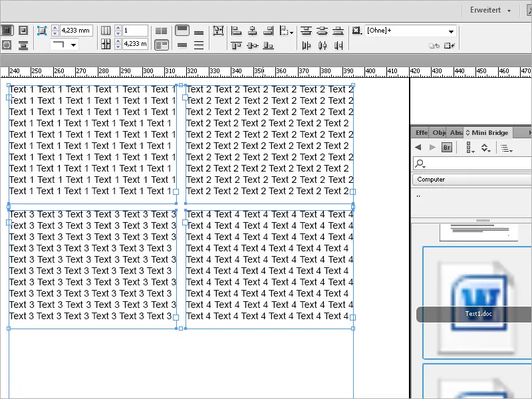
Task: Click the object style icon
Action: (x=357, y=31)
